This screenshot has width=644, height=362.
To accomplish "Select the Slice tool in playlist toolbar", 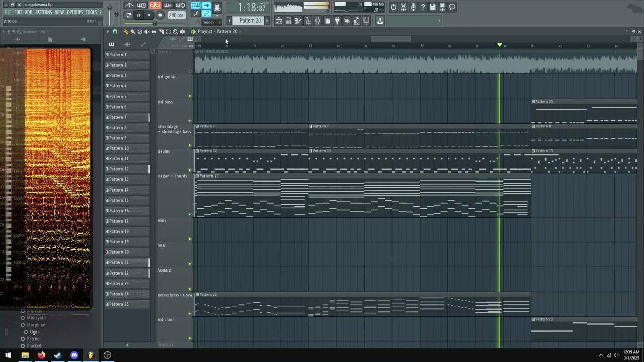I will coord(161,31).
